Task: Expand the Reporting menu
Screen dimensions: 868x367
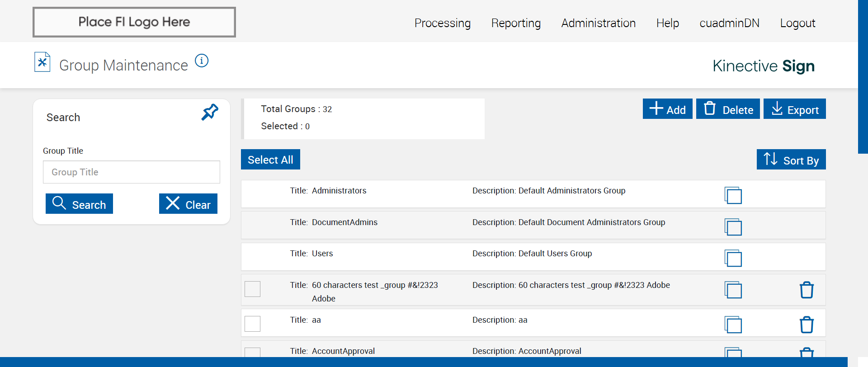Action: 516,23
